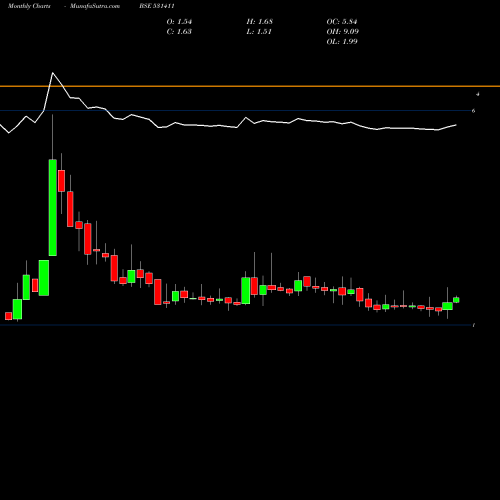Click the high value 'H: 1.68'

[x=260, y=22]
